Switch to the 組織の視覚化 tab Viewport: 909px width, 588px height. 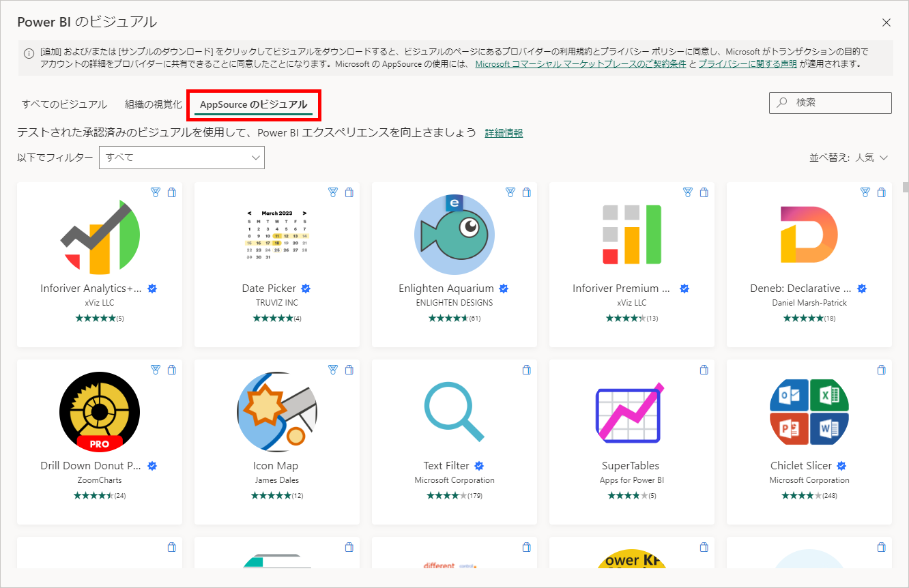154,104
